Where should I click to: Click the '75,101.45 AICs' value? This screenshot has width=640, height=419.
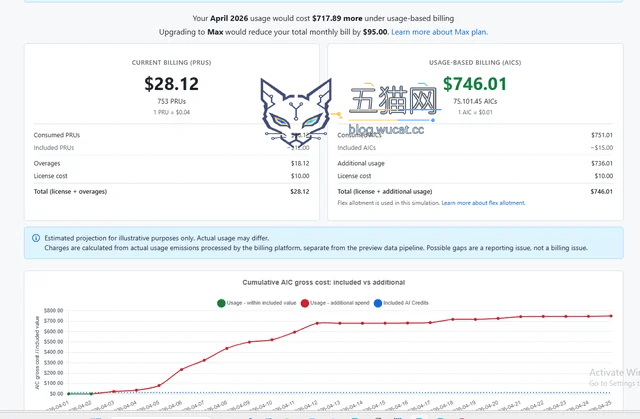pyautogui.click(x=475, y=101)
